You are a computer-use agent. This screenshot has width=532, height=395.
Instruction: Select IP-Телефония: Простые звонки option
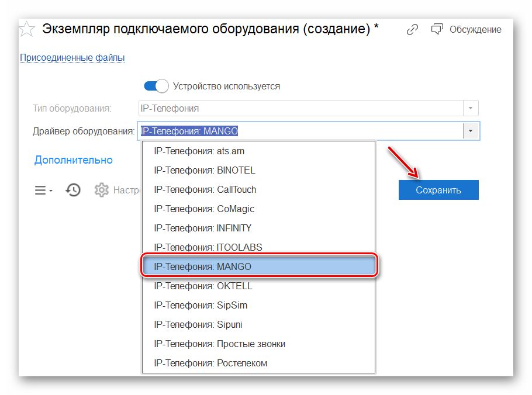[258, 344]
